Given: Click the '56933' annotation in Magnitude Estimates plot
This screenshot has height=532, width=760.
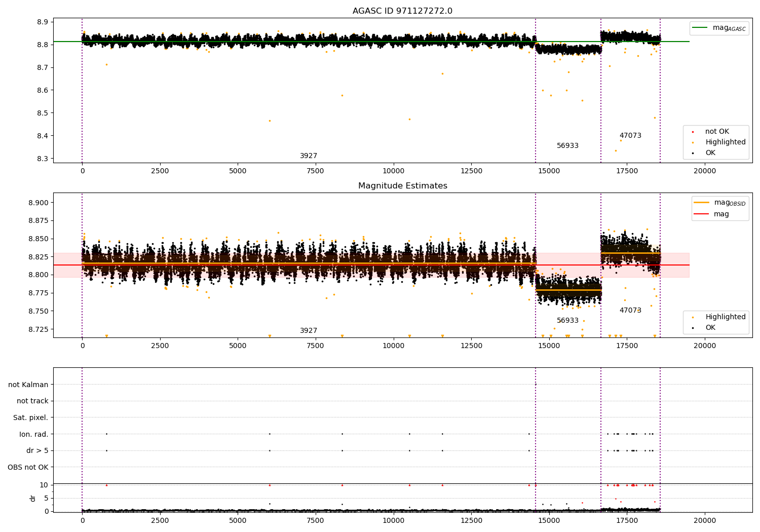Looking at the screenshot, I should (567, 321).
